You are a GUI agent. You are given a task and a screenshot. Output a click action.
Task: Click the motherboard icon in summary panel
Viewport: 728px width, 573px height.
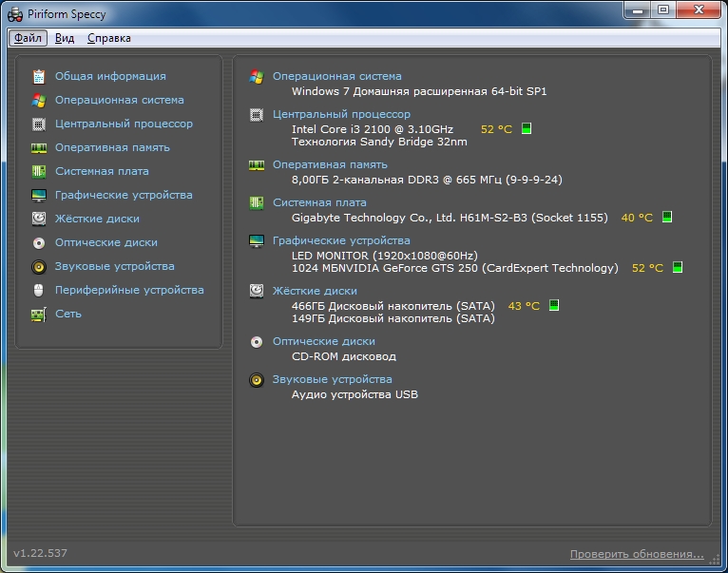pos(257,203)
